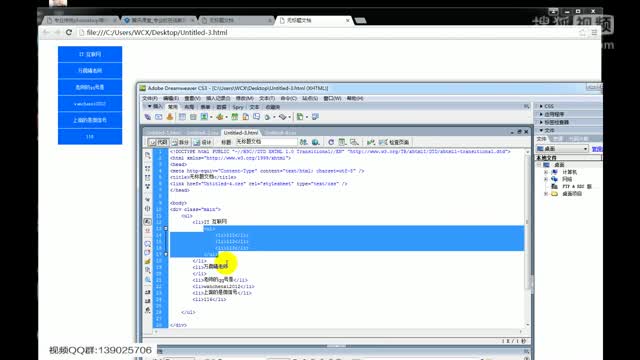640x360 pixels.
Task: Expand the CSS panel group
Action: coord(541,106)
